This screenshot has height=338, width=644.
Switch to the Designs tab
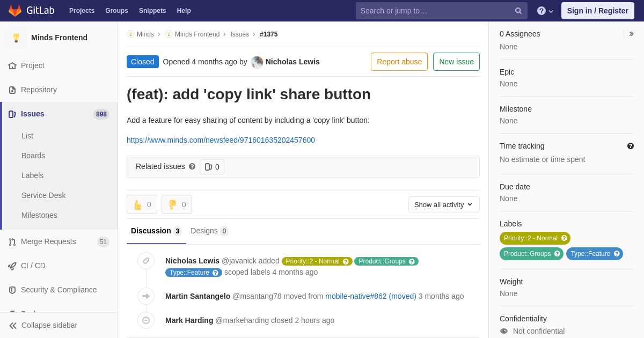coord(209,231)
